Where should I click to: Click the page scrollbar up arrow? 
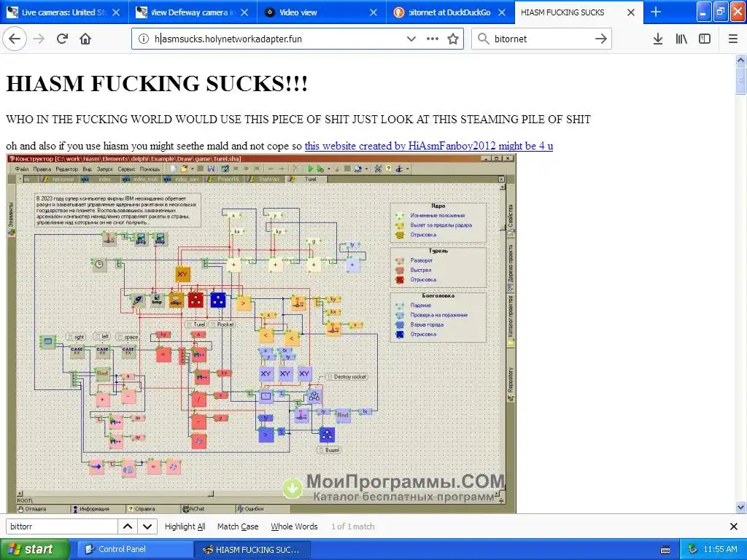[x=740, y=60]
